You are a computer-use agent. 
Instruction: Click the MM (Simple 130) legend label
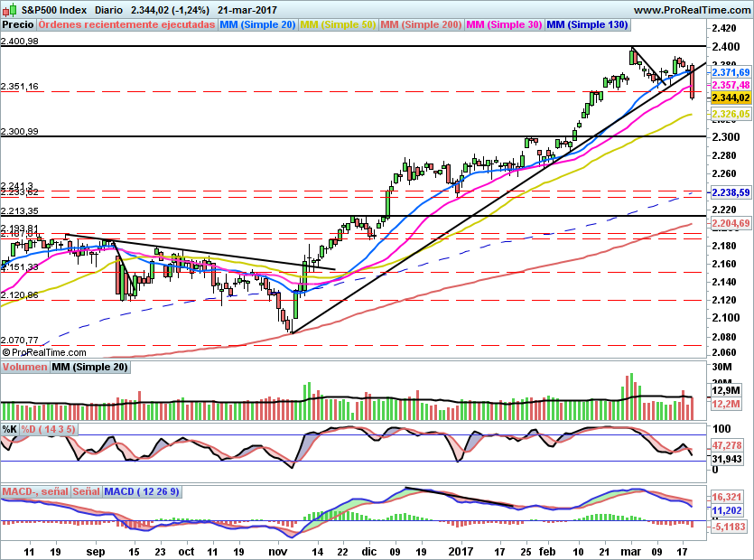(x=587, y=24)
